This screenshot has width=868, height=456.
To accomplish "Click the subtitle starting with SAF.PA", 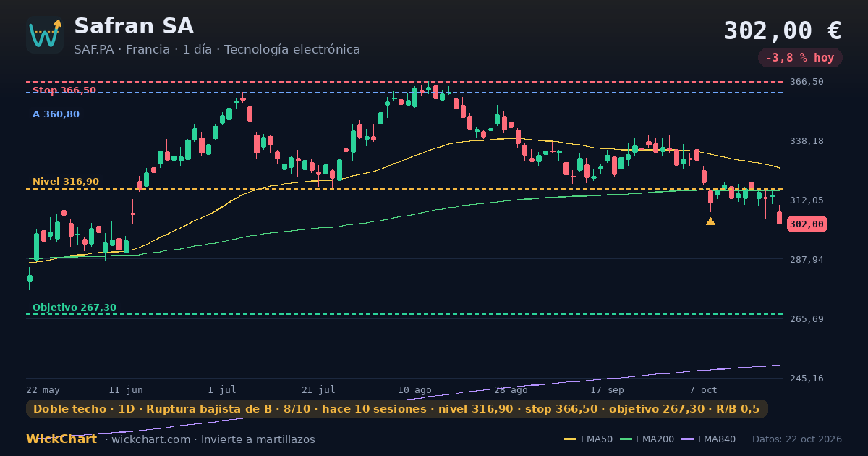I will pos(217,50).
